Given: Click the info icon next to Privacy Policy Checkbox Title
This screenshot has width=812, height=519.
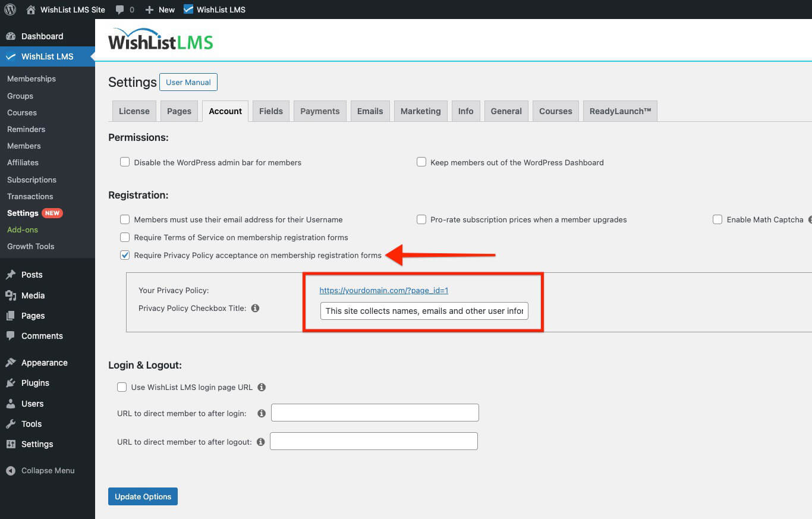Looking at the screenshot, I should 255,308.
